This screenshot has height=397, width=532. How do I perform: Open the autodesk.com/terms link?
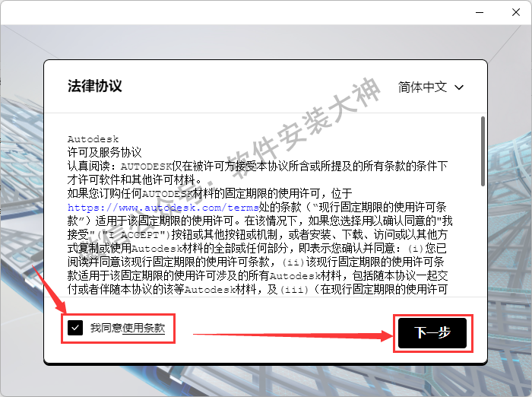pos(163,207)
